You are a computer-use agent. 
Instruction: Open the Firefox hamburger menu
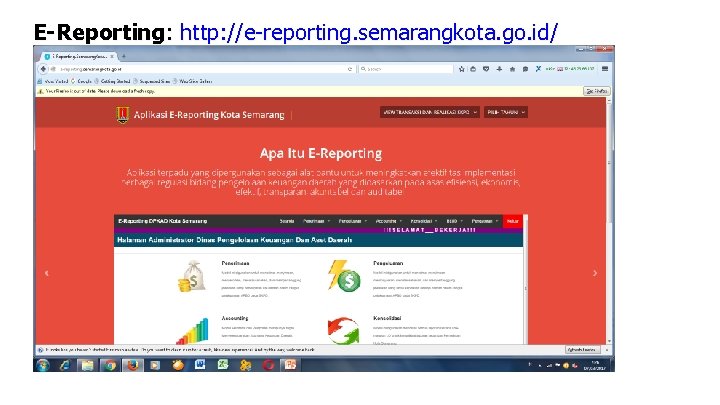pyautogui.click(x=605, y=69)
